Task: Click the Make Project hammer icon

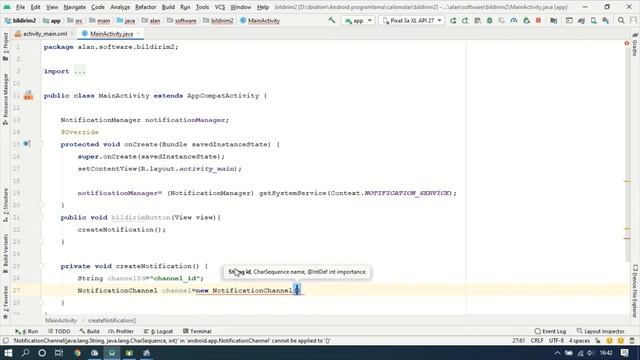Action: coord(332,20)
